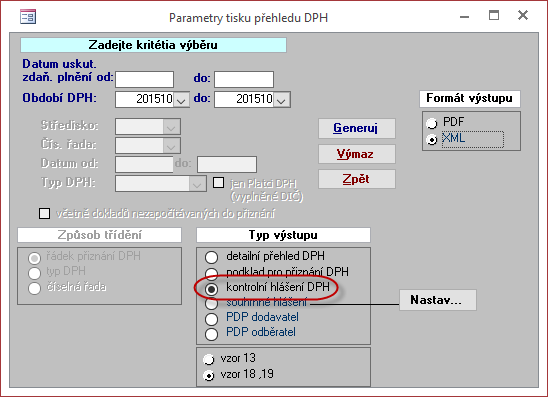This screenshot has width=548, height=397.
Task: Select kontrolní hlášení DPH radio button
Action: (211, 289)
